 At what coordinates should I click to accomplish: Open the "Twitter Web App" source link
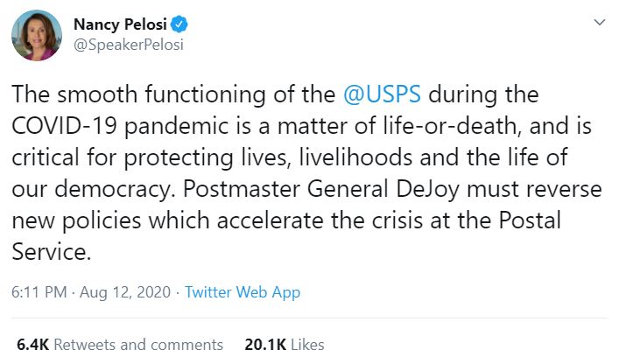pos(243,292)
